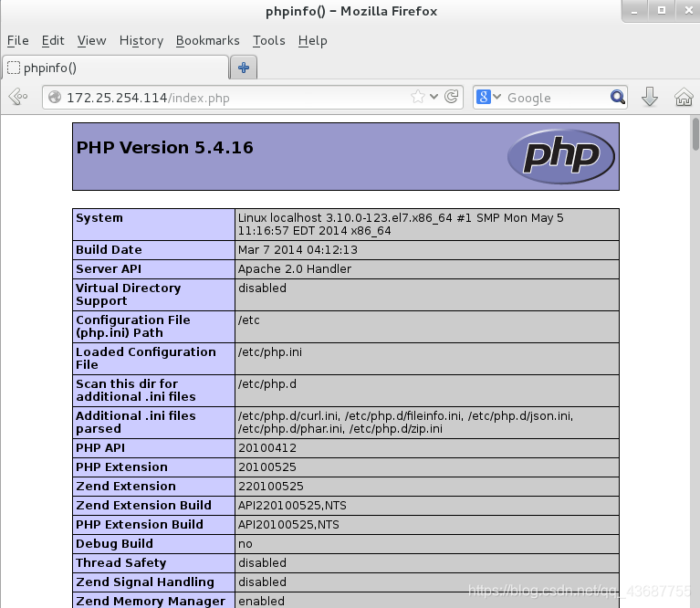Click the 20100412 value
The image size is (700, 608).
tap(267, 447)
